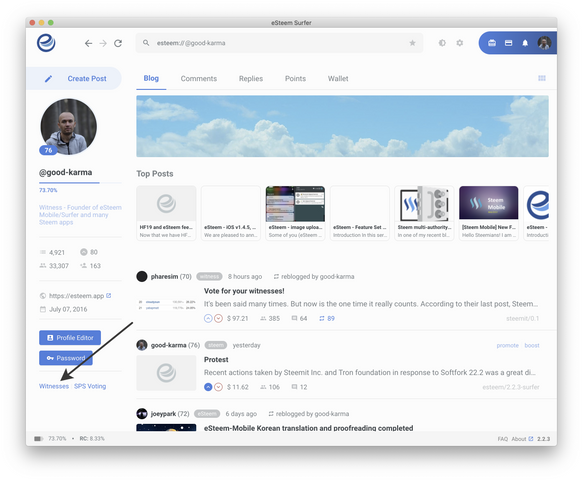The image size is (583, 480).
Task: Click version 2.2.3 in footer
Action: [543, 439]
